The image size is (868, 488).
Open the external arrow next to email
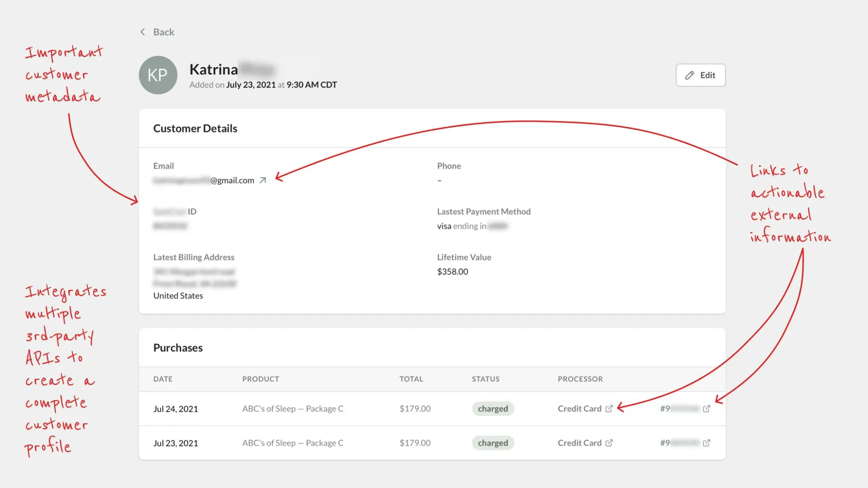[263, 180]
